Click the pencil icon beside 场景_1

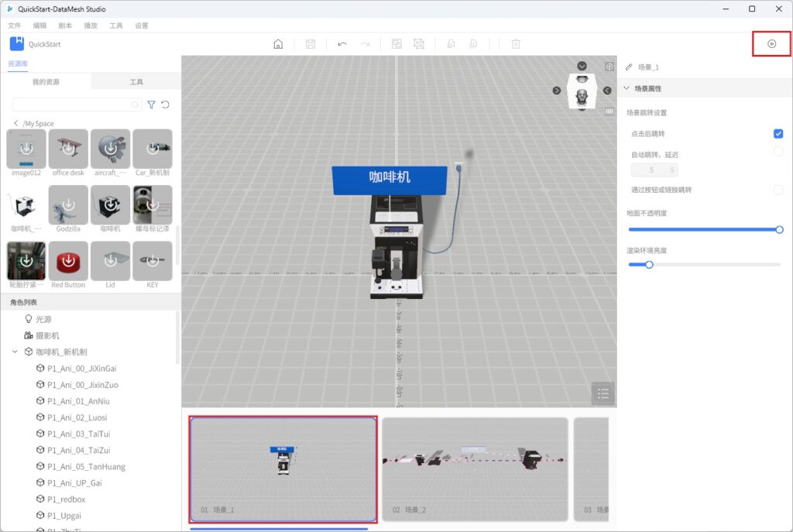tap(629, 67)
